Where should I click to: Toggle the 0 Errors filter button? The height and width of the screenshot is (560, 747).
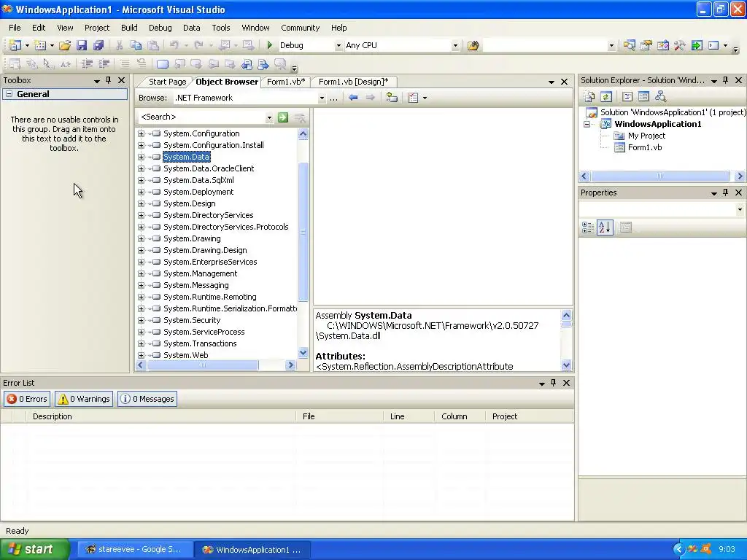(27, 399)
